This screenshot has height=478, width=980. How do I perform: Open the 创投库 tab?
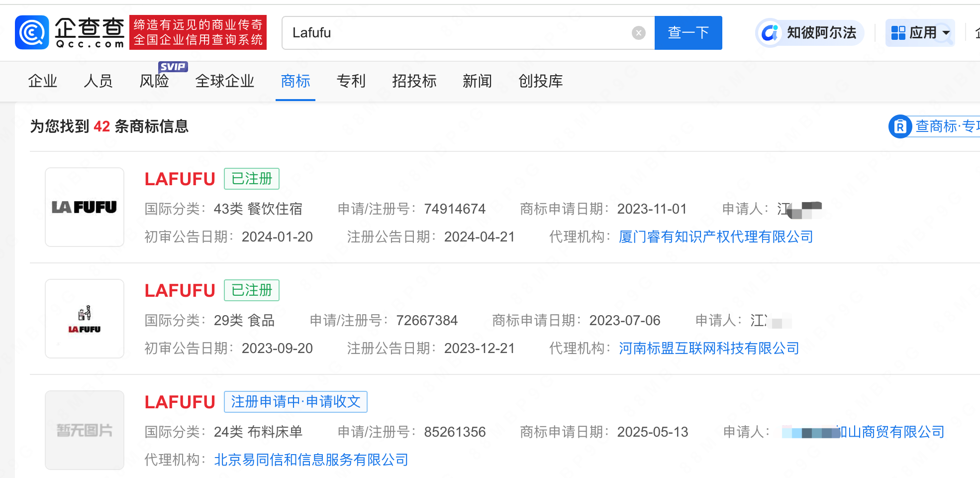tap(541, 81)
